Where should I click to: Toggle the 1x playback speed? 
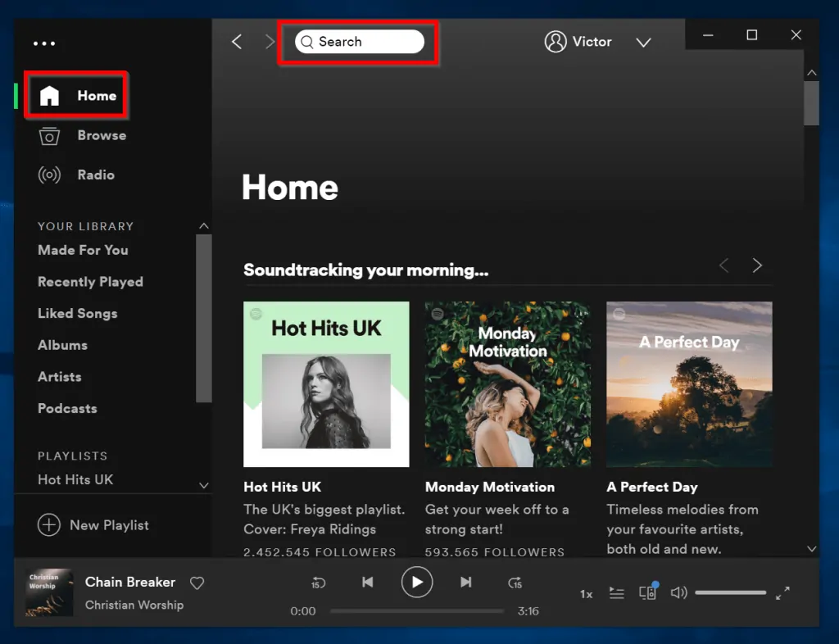pos(586,593)
